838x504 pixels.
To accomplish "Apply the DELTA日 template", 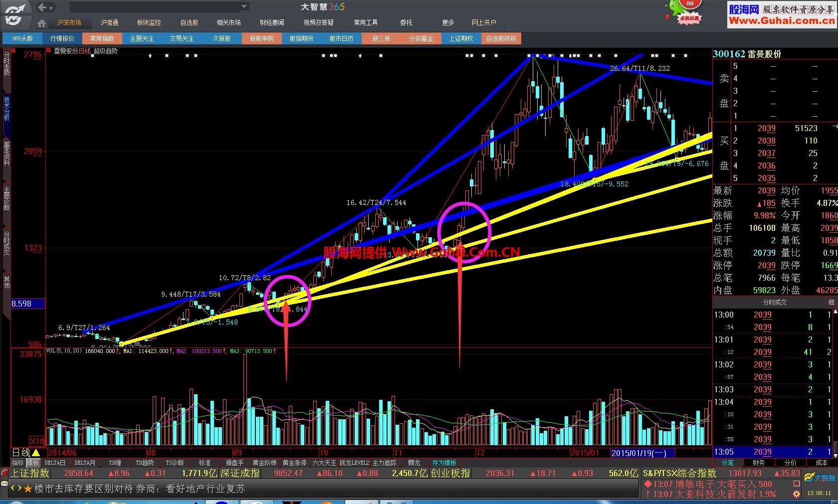I will point(55,463).
